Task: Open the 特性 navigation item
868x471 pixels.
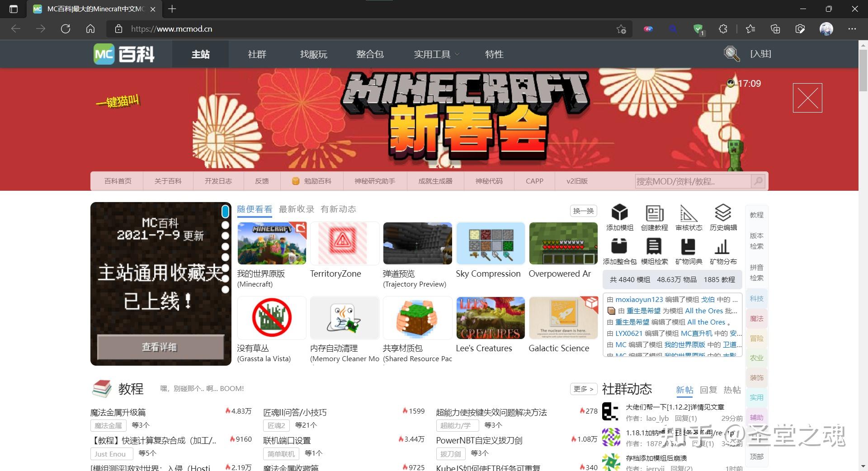Action: (x=494, y=54)
